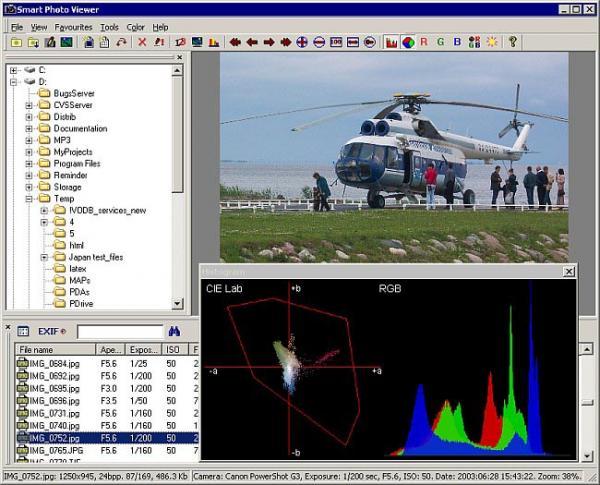Click the red X delete icon in toolbar
This screenshot has height=485, width=600.
(142, 42)
